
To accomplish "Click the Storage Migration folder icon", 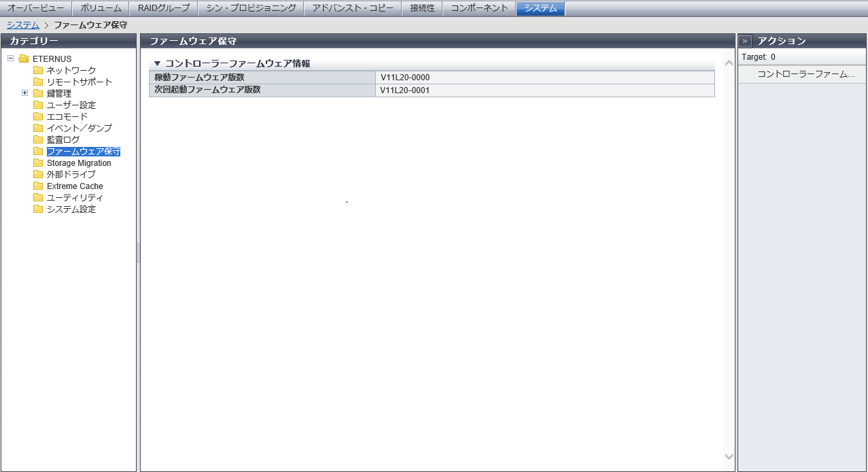I will (x=38, y=163).
